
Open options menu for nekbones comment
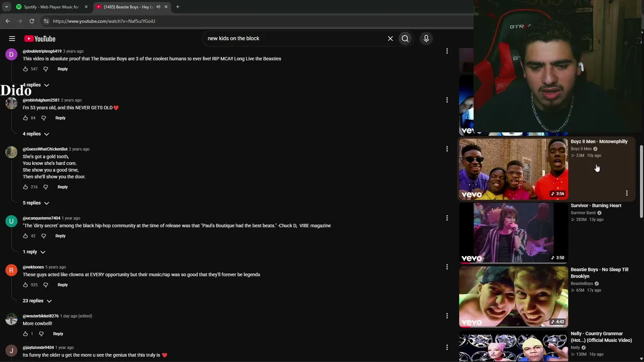[x=447, y=267]
